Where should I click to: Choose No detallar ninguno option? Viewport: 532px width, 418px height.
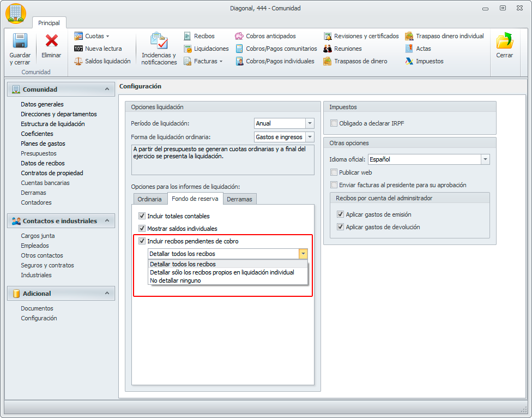tap(228, 280)
